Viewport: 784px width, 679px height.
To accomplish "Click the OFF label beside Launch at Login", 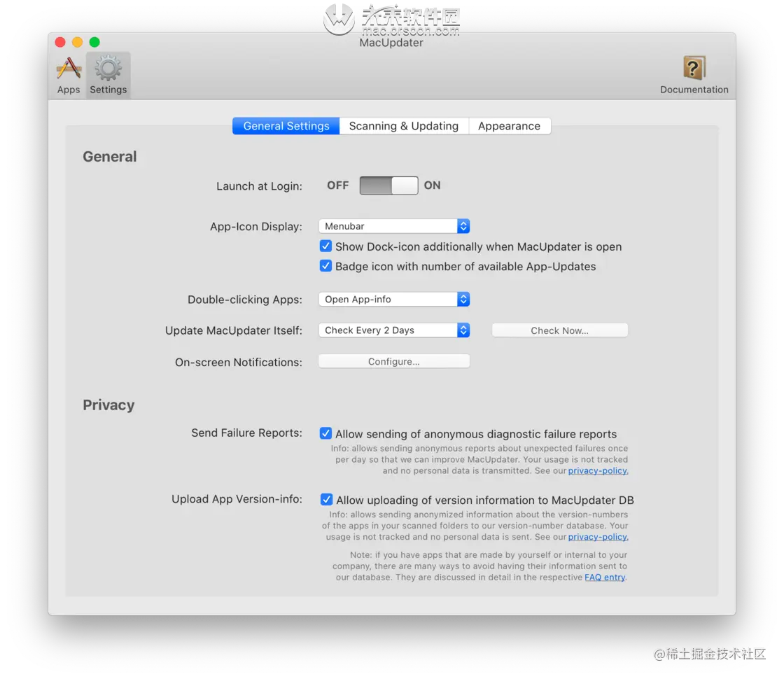I will pyautogui.click(x=338, y=185).
